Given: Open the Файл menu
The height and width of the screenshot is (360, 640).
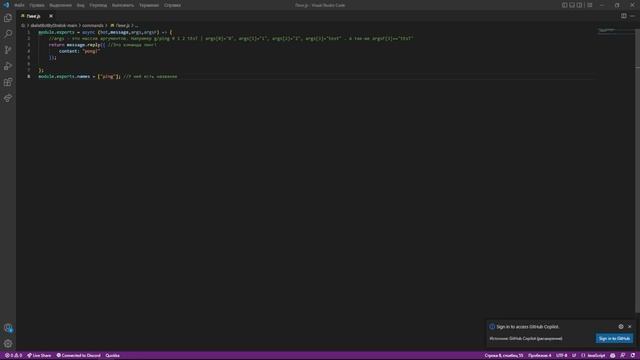Looking at the screenshot, I should tap(19, 5).
